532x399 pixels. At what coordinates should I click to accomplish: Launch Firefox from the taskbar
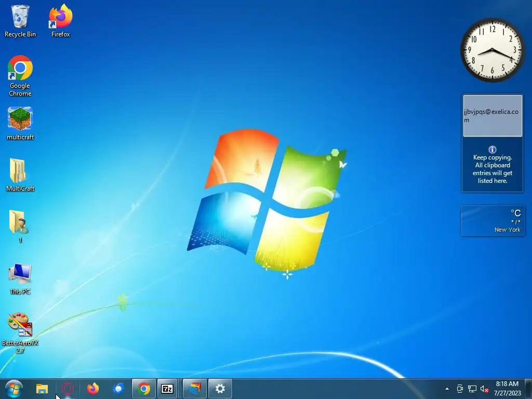[x=92, y=389]
